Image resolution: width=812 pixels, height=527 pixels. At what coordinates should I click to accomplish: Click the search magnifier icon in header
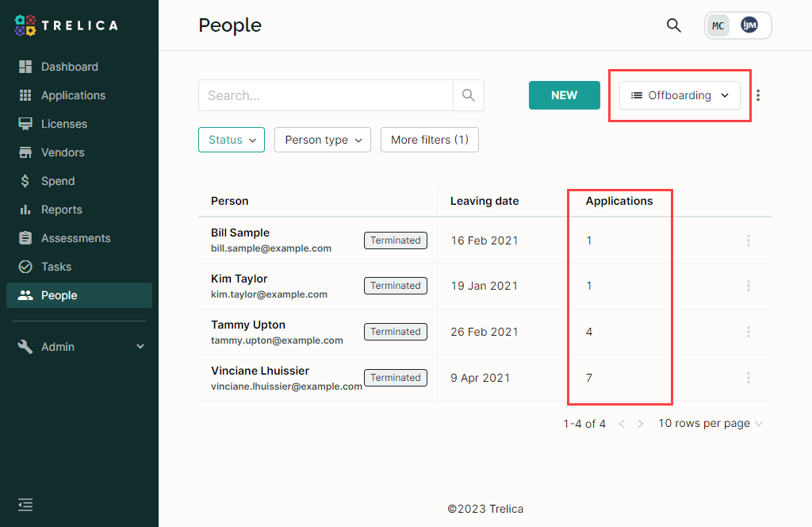pyautogui.click(x=673, y=25)
